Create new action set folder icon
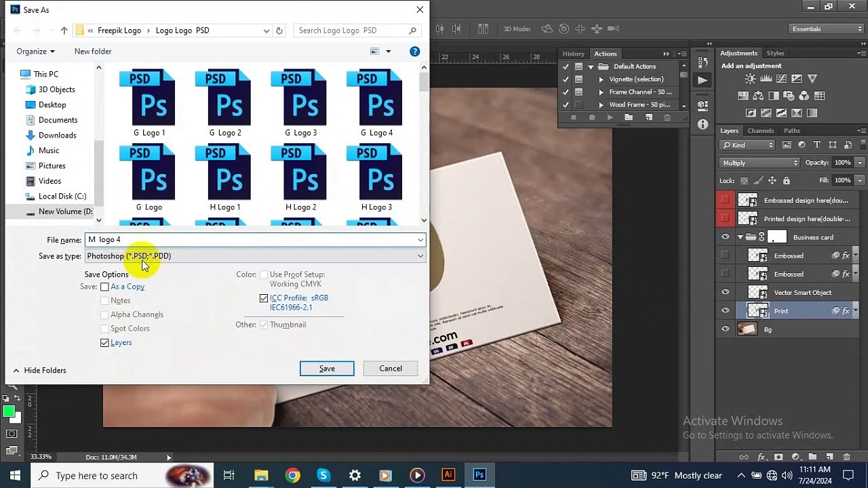This screenshot has height=488, width=868. 629,117
